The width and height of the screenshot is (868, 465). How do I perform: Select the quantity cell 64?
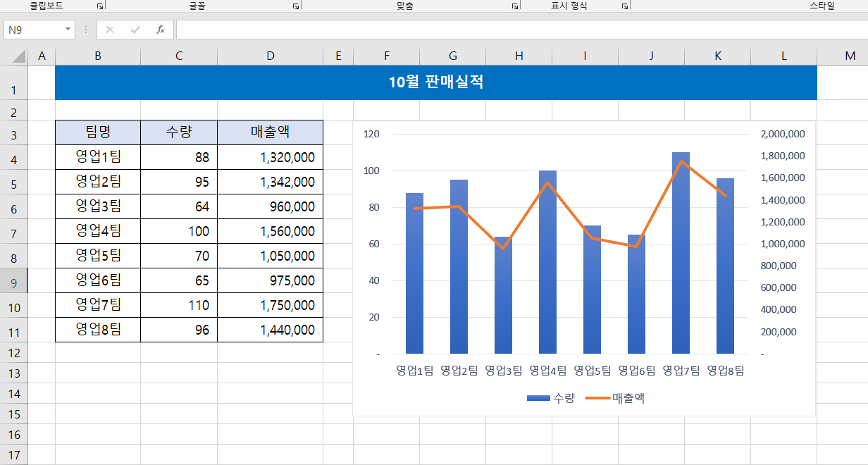pyautogui.click(x=179, y=206)
